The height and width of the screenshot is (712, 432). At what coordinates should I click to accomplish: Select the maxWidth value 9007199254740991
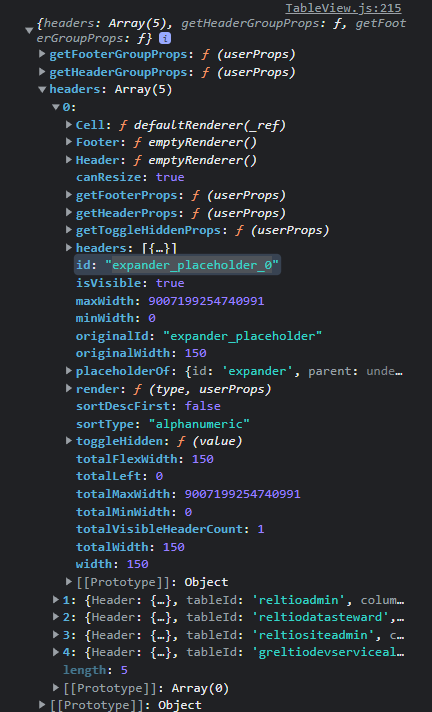[206, 301]
